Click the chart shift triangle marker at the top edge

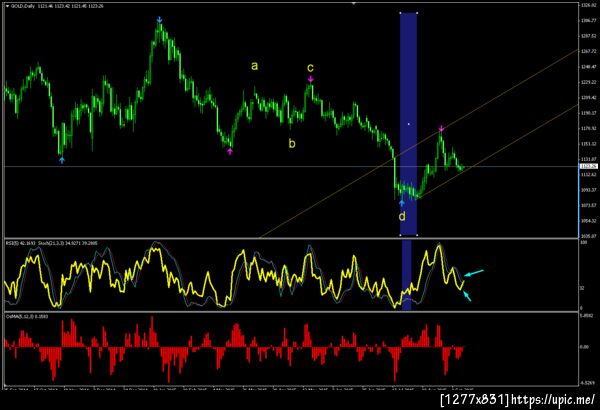click(x=354, y=3)
